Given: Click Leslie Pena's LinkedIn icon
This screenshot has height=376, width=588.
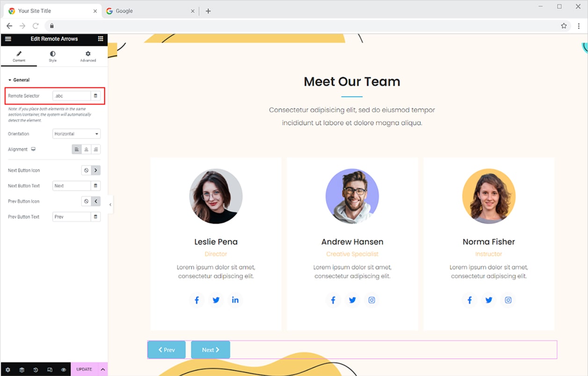Looking at the screenshot, I should pos(235,300).
